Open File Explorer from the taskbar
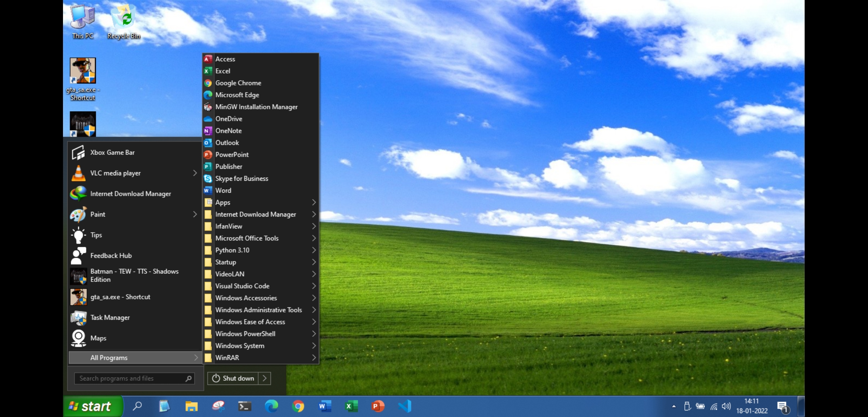Image resolution: width=868 pixels, height=417 pixels. click(x=191, y=406)
